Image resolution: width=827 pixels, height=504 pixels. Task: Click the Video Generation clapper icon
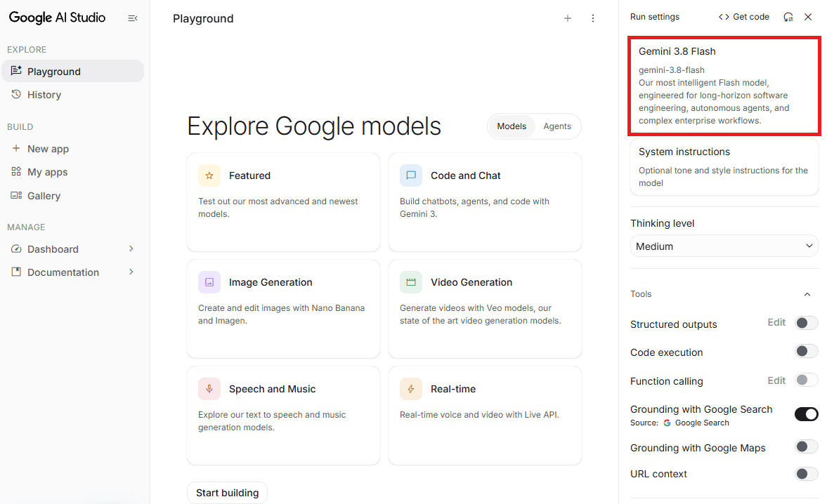tap(411, 282)
